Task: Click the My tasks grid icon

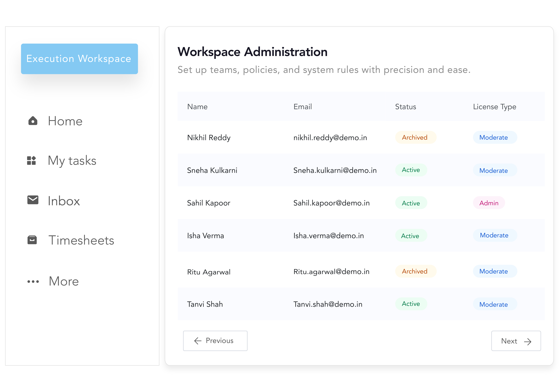Action: (x=31, y=161)
